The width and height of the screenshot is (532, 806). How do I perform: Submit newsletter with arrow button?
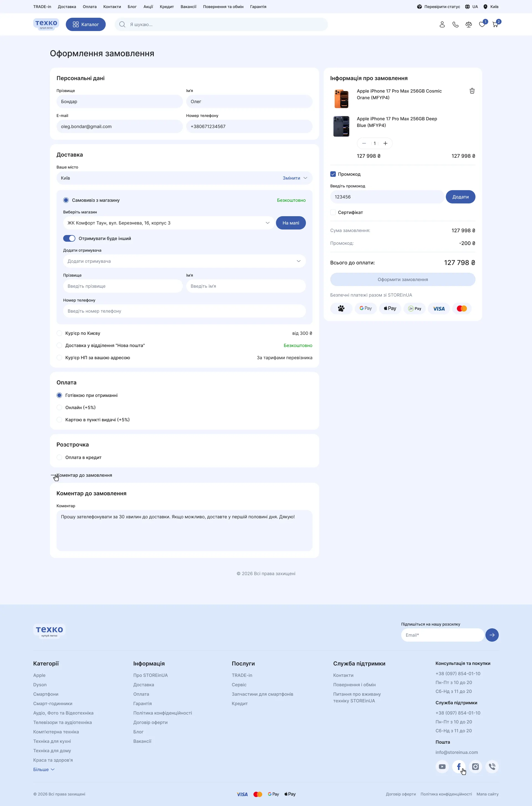492,635
